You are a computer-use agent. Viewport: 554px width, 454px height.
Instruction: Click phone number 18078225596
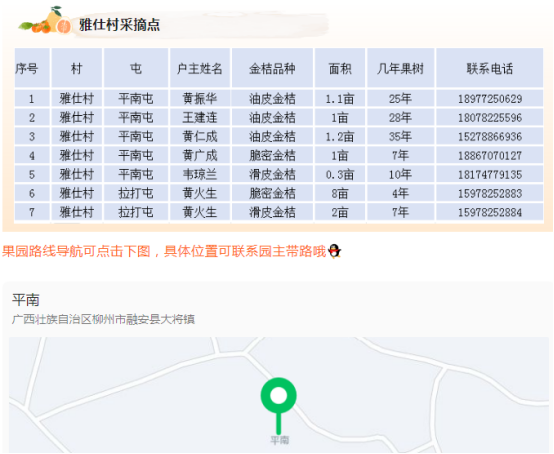[x=490, y=118]
